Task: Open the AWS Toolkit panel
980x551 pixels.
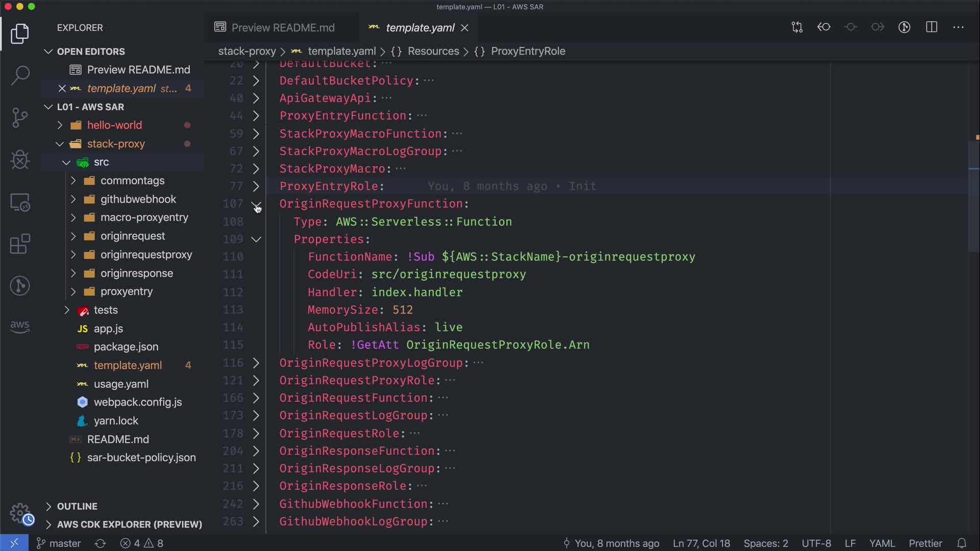Action: 20,327
